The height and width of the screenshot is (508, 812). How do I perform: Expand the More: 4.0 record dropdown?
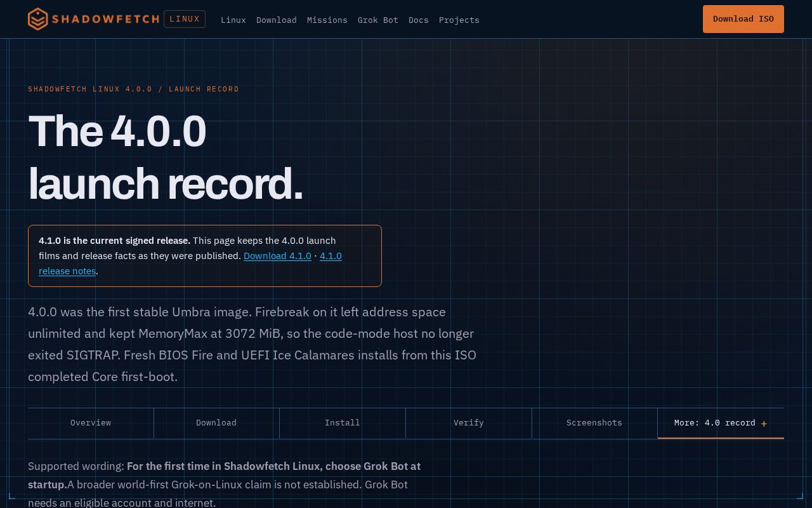[721, 423]
